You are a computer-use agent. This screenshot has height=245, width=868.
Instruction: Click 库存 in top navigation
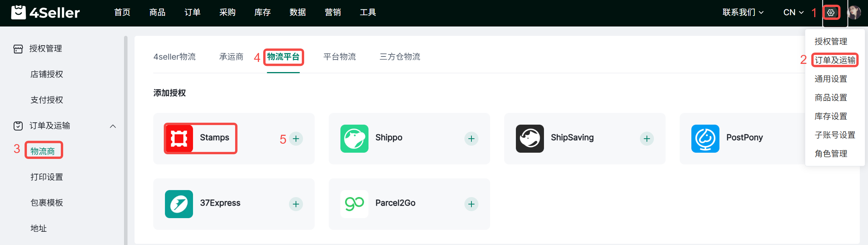coord(262,12)
